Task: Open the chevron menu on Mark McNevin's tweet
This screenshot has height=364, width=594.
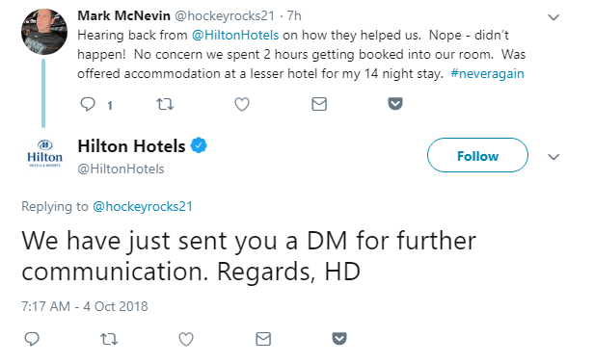Action: [553, 17]
